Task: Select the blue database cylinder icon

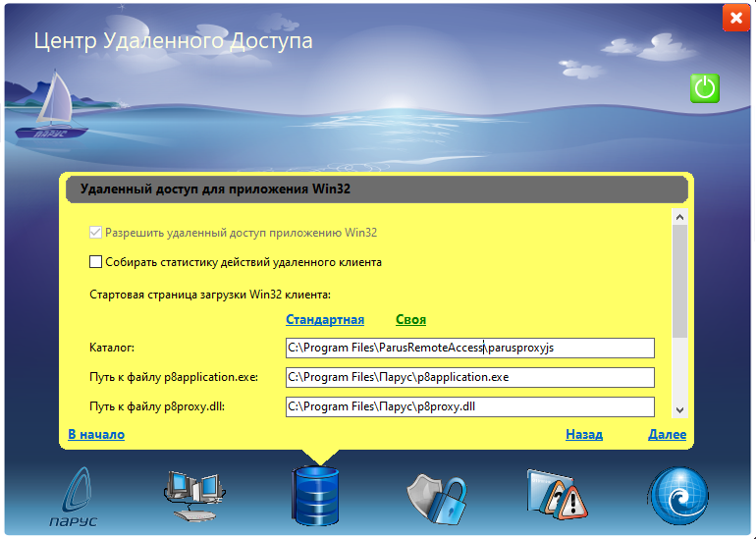Action: click(316, 496)
